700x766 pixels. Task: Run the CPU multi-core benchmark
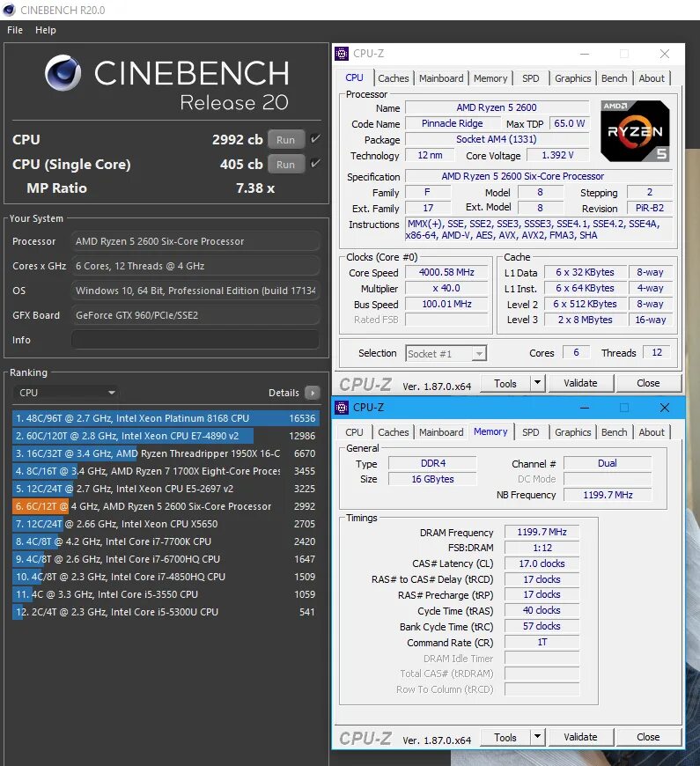point(286,140)
